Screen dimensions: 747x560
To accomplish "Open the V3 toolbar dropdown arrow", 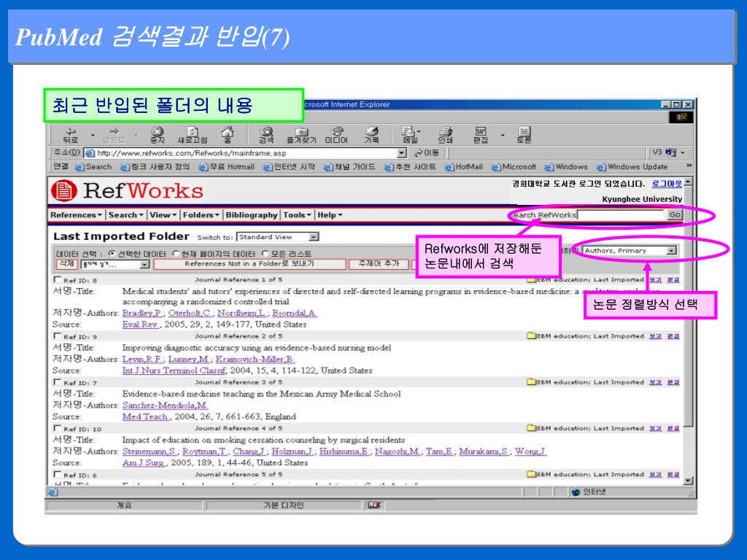I will click(x=683, y=152).
